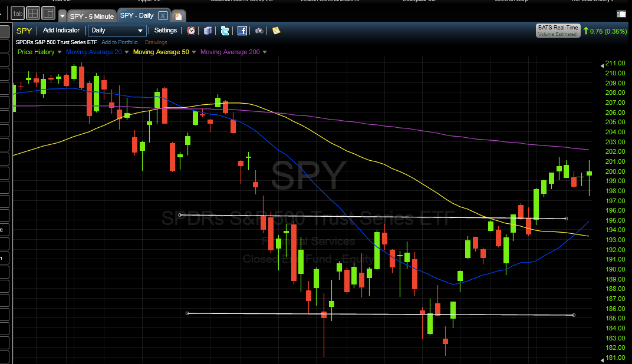Open the database stack icon
632x364 pixels.
pyautogui.click(x=208, y=31)
